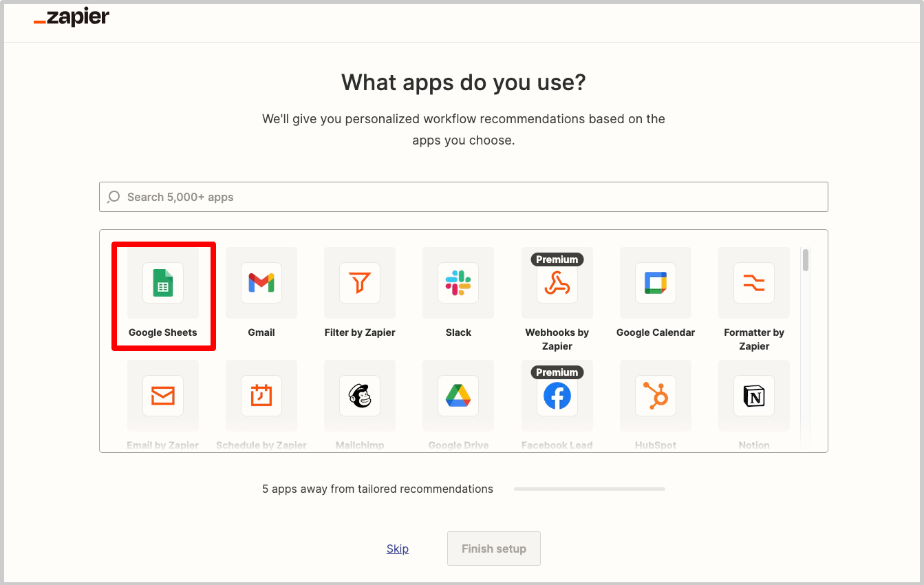This screenshot has height=585, width=924.
Task: Click the "Slack" label text
Action: tap(458, 332)
